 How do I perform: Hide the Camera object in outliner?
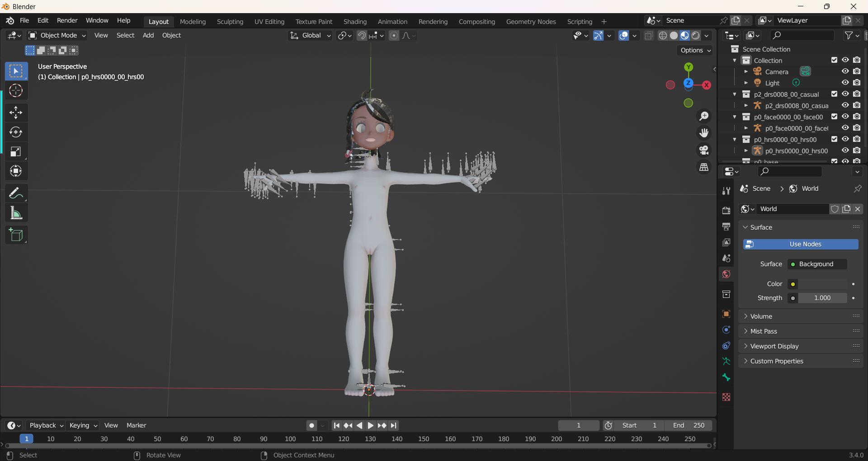click(x=845, y=71)
